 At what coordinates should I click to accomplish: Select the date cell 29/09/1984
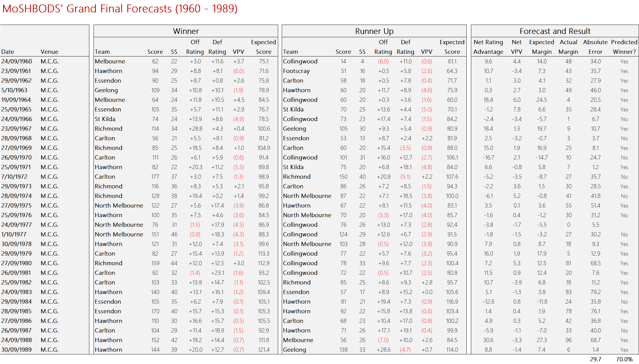(17, 302)
